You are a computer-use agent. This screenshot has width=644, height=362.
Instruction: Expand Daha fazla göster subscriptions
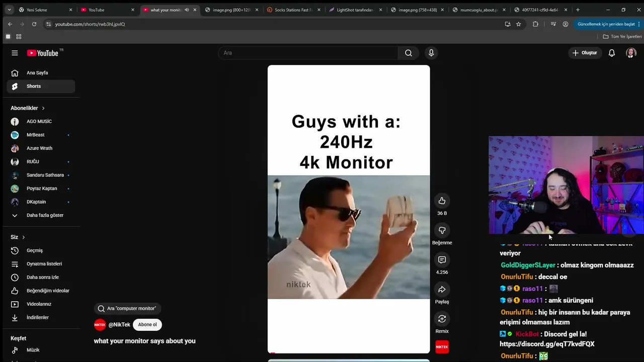[x=41, y=215]
